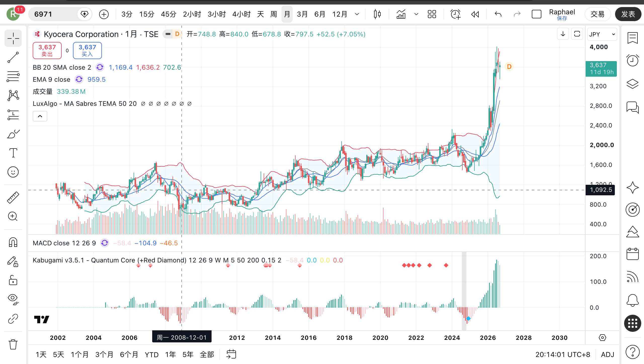Select the Text annotation tool
This screenshot has width=644, height=364.
13,153
